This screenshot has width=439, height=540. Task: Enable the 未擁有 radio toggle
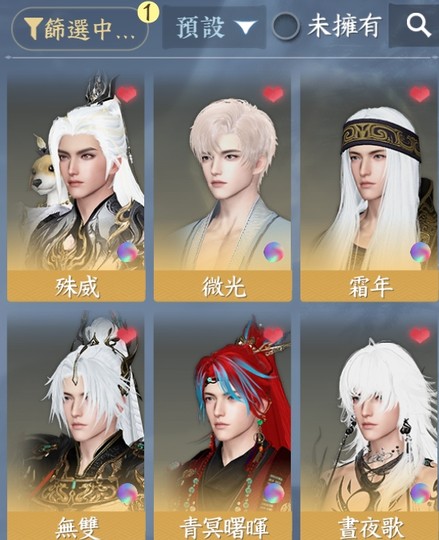[285, 27]
